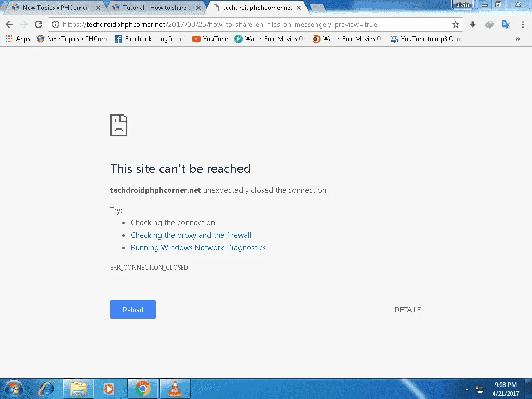Click the alvin profile button
Viewport: 532px width, 399px height.
(462, 4)
